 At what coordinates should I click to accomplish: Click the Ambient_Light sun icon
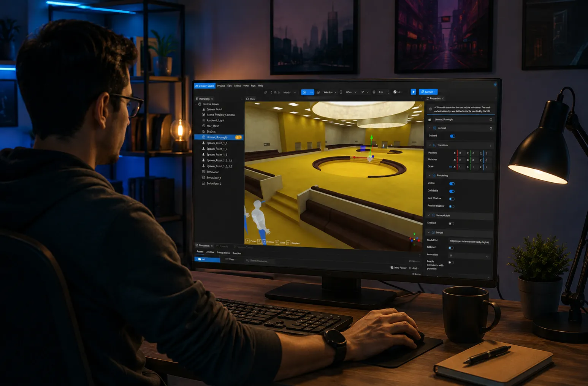click(204, 120)
